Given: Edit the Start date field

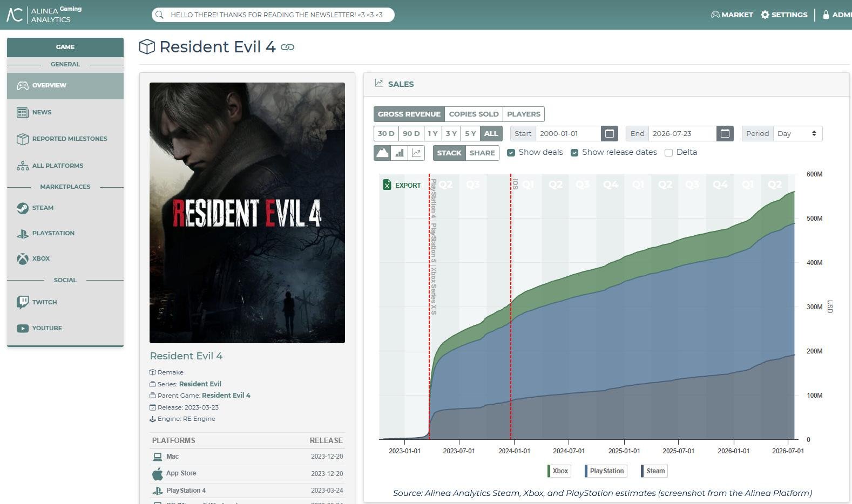Looking at the screenshot, I should point(568,133).
